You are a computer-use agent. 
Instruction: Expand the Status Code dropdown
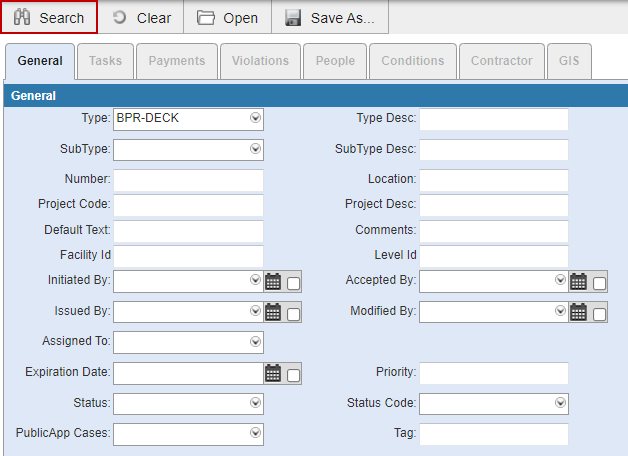560,403
